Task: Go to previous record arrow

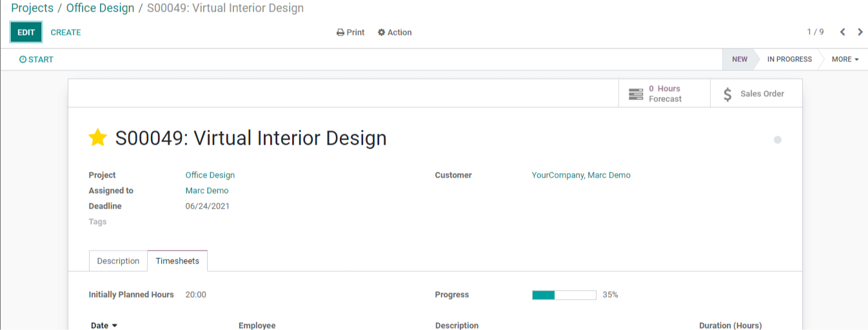Action: [842, 32]
